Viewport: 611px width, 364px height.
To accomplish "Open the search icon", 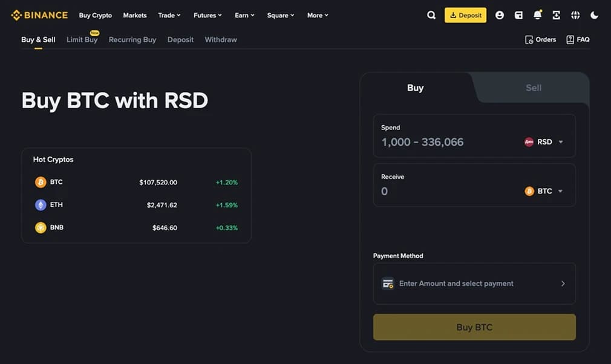I will pos(431,15).
